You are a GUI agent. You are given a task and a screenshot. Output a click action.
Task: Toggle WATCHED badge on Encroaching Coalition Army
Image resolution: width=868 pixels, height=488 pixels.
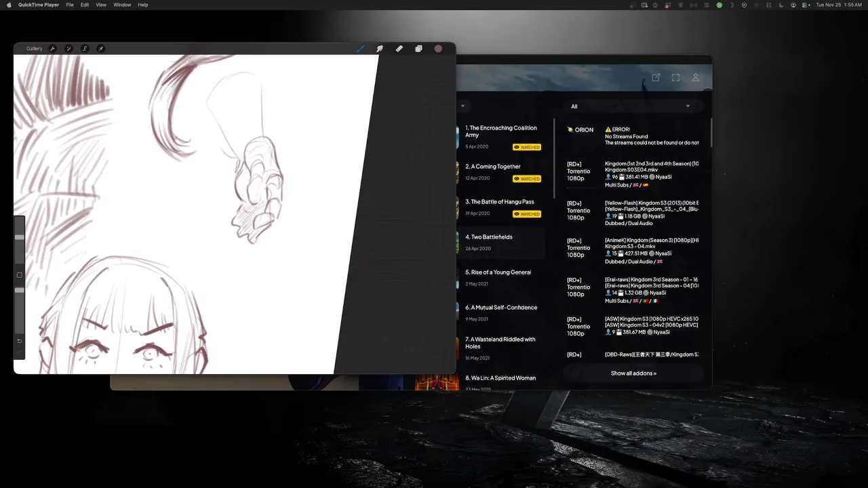click(527, 147)
